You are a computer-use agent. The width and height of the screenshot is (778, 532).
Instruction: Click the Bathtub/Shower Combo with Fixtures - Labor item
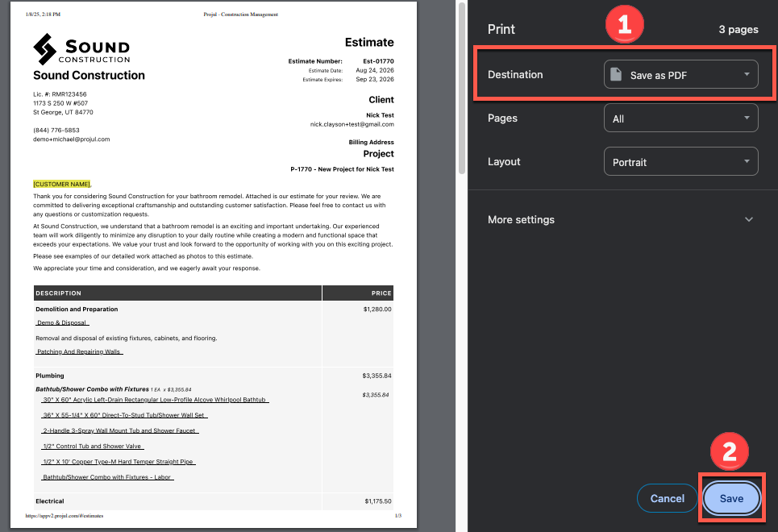point(108,477)
